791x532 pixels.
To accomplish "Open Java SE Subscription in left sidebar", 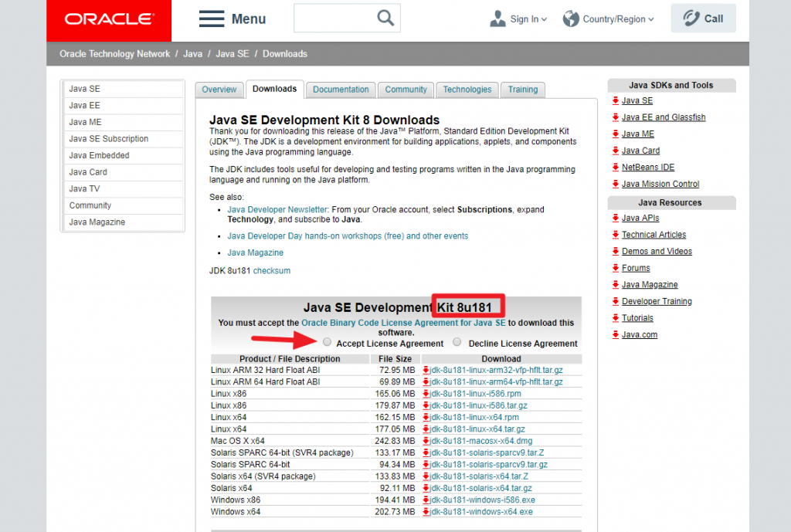I will 123,139.
